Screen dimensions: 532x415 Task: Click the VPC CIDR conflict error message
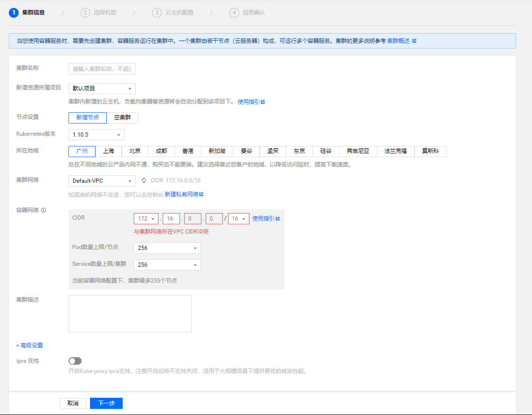tap(171, 232)
